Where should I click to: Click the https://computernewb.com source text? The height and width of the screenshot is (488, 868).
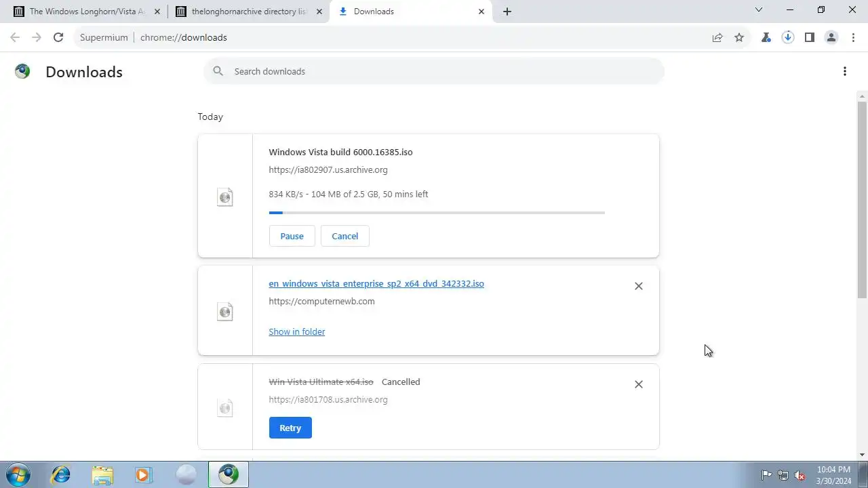(x=321, y=301)
